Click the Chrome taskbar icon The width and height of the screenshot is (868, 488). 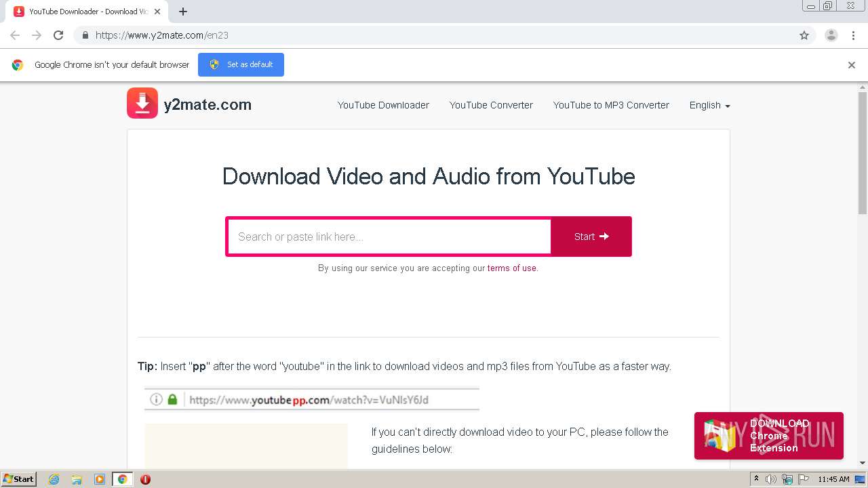pos(123,479)
